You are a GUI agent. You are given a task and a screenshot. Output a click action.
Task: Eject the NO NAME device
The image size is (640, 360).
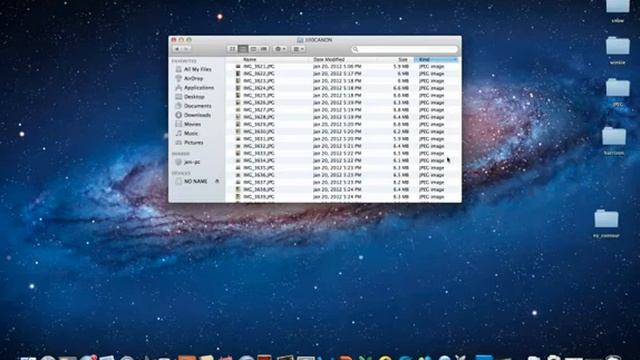[x=217, y=181]
